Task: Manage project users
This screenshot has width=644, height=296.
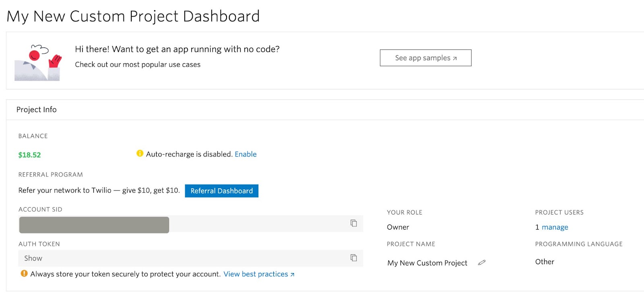Action: click(555, 227)
